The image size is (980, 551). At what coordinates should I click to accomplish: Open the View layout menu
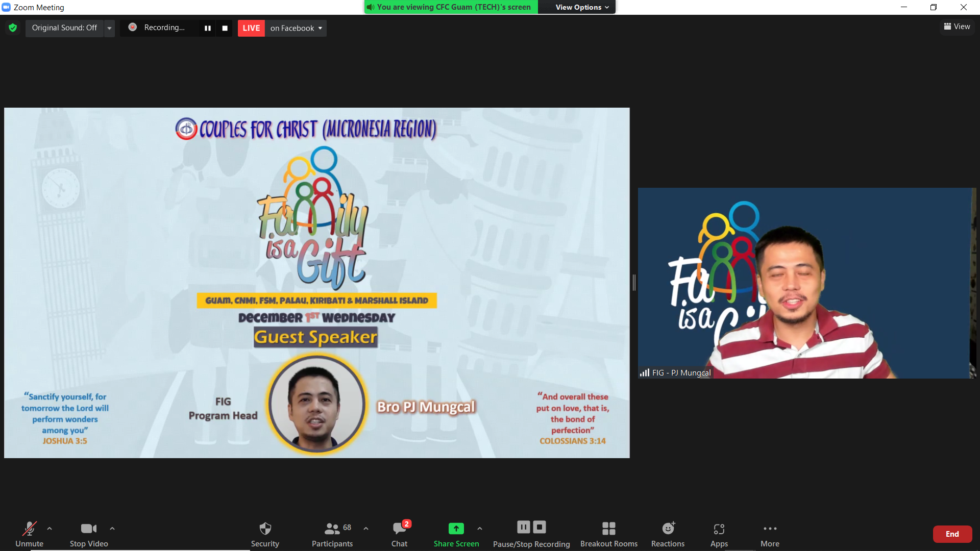click(957, 27)
